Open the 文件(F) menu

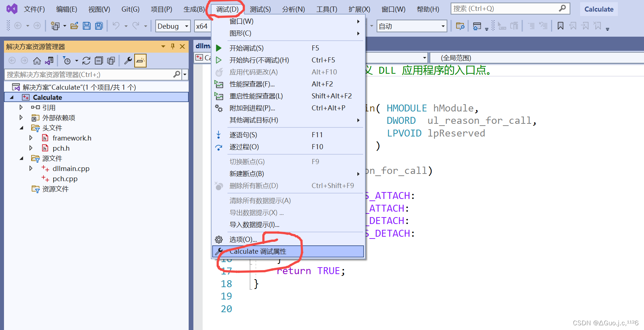34,9
